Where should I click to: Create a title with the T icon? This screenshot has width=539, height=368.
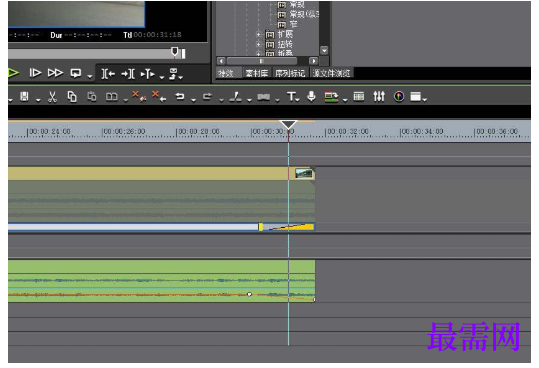pyautogui.click(x=292, y=97)
